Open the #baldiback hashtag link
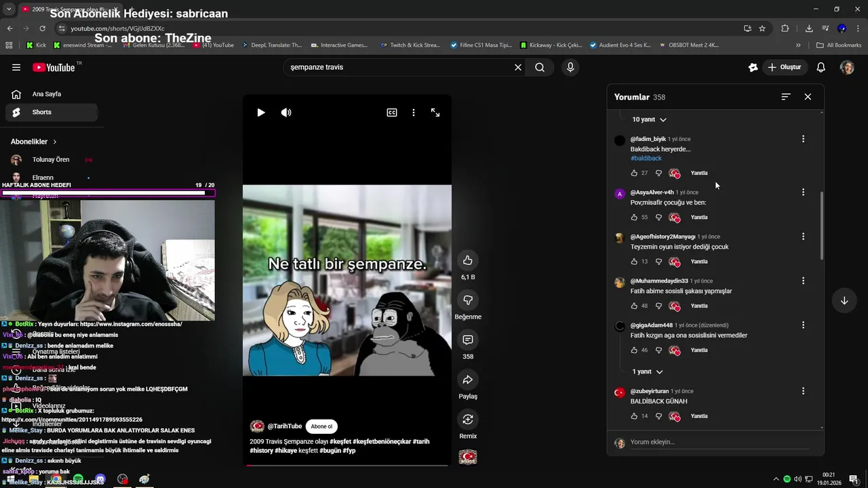 coord(646,158)
